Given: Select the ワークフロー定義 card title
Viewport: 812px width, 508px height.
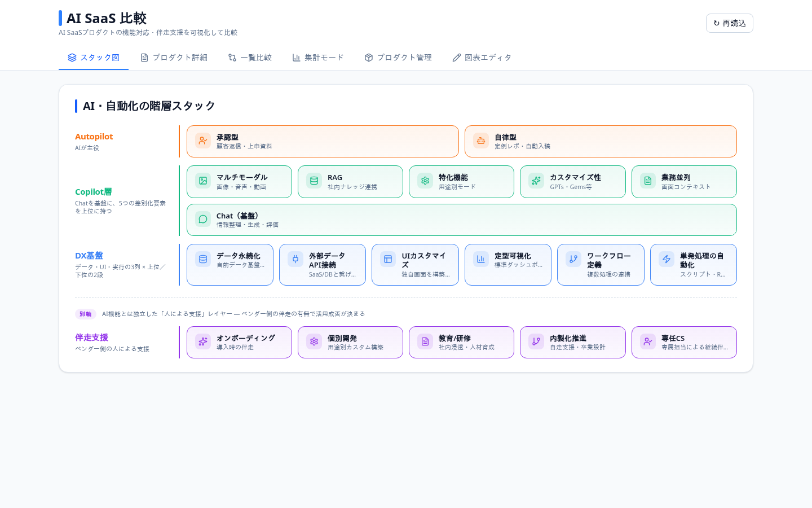Looking at the screenshot, I should coord(609,260).
